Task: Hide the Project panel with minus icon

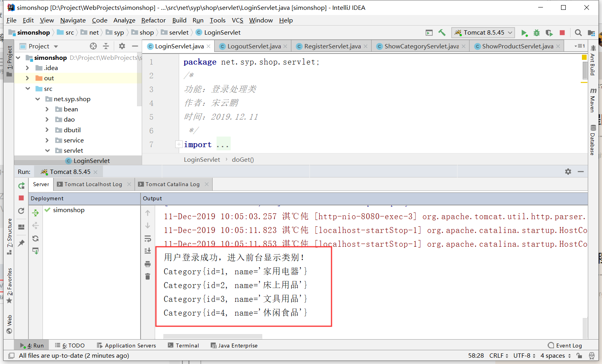Action: point(135,46)
